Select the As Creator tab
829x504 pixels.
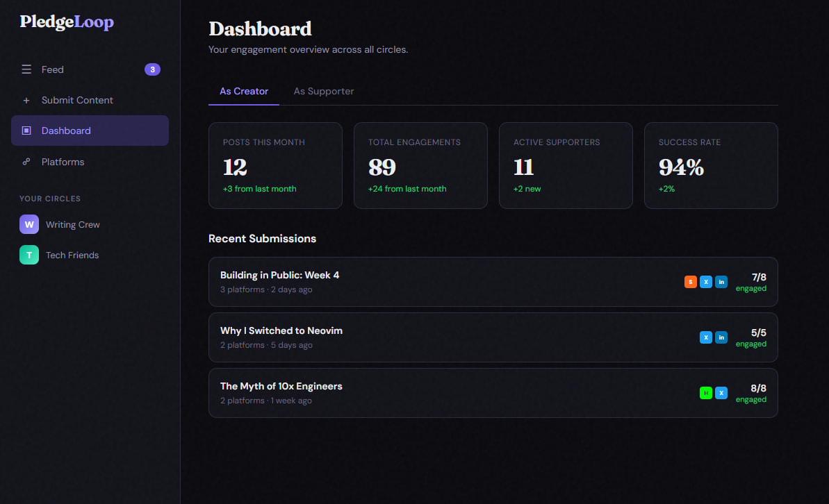point(243,91)
